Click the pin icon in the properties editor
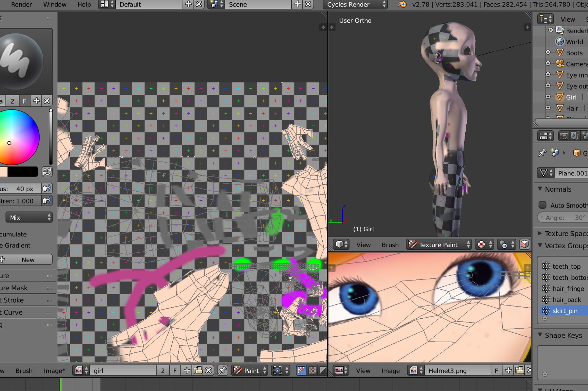Screen dimensions: 588x391 click(x=542, y=153)
